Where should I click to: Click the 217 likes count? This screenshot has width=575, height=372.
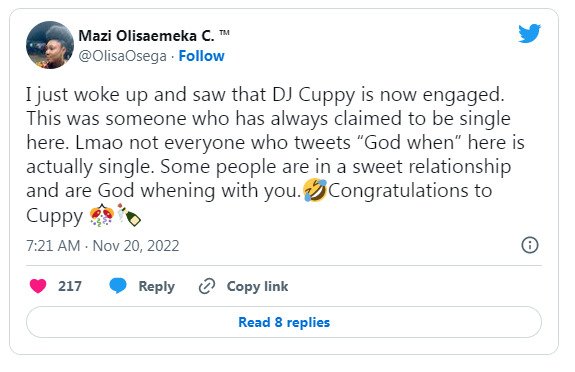70,286
